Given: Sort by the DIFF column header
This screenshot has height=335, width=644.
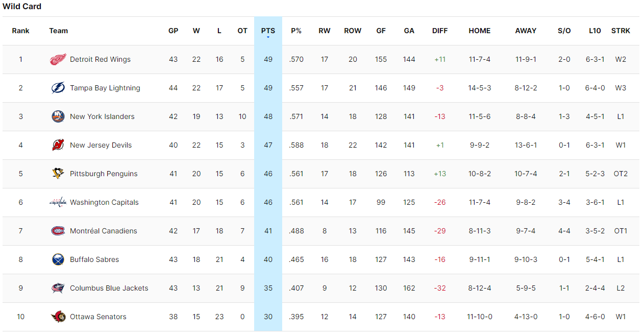Looking at the screenshot, I should click(439, 31).
